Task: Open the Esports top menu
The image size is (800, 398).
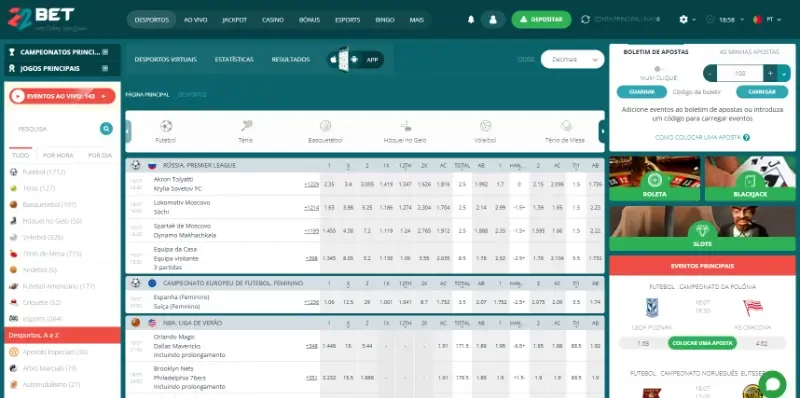Action: pos(347,20)
